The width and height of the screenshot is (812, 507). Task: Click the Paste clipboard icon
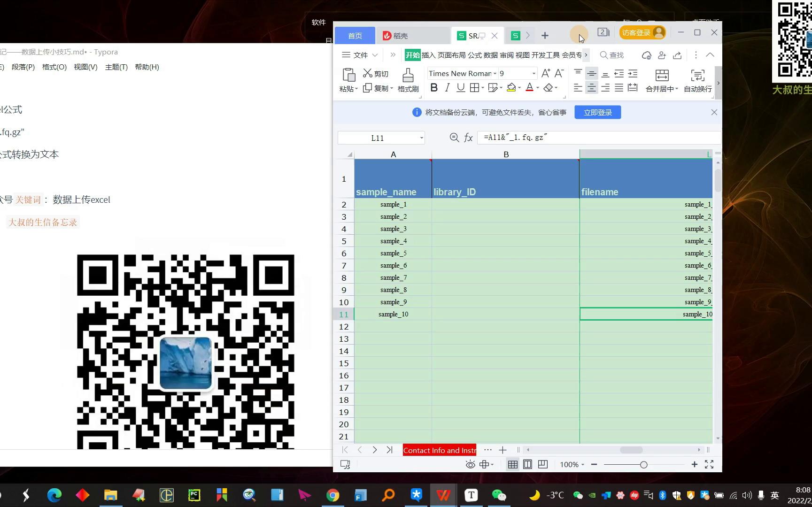tap(349, 75)
